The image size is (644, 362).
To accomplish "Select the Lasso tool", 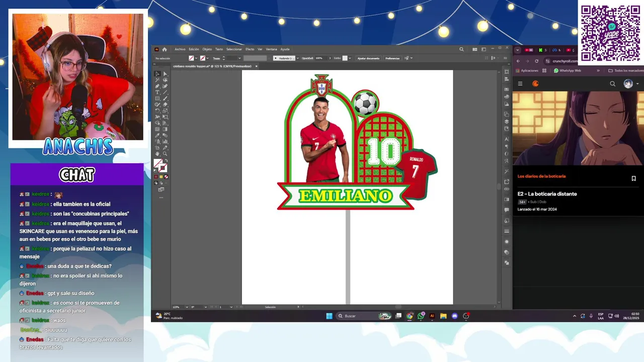I will (x=165, y=80).
